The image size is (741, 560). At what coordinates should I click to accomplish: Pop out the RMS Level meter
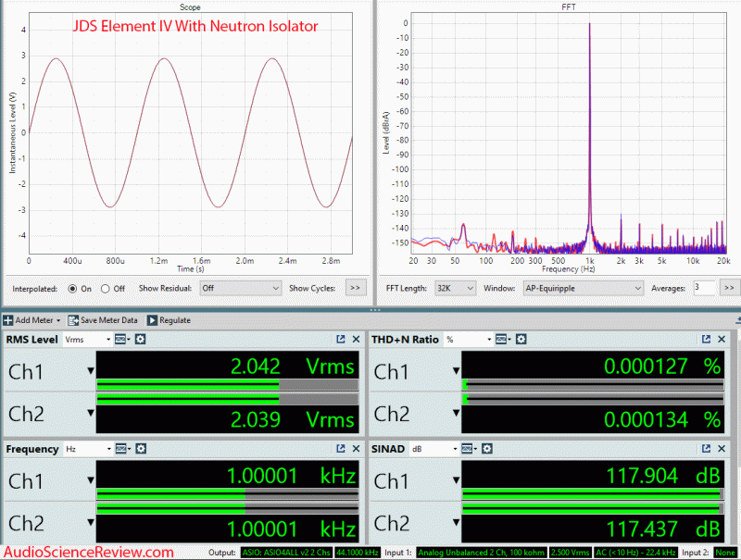click(x=340, y=339)
